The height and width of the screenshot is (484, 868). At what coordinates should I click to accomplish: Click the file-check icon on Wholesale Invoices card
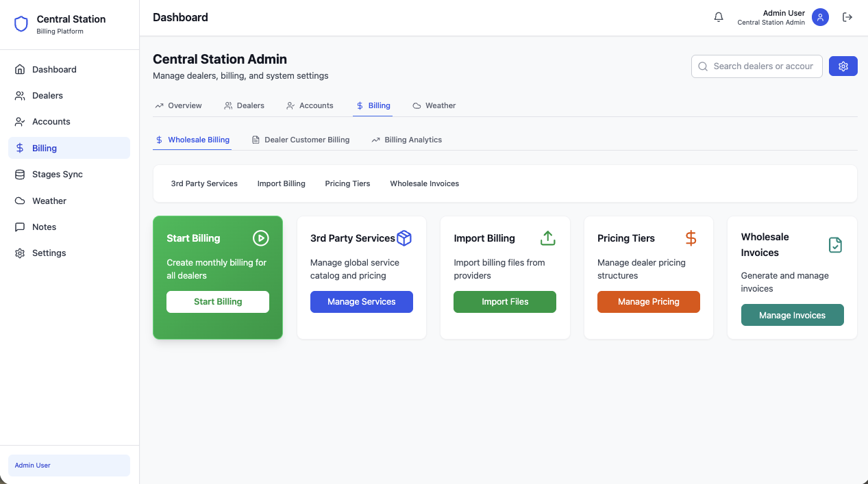[x=835, y=244]
